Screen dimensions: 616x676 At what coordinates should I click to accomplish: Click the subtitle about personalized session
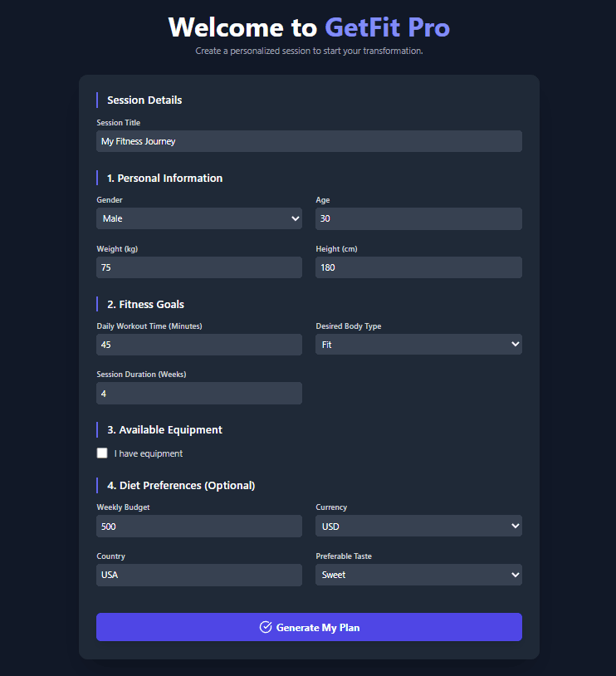[x=309, y=51]
